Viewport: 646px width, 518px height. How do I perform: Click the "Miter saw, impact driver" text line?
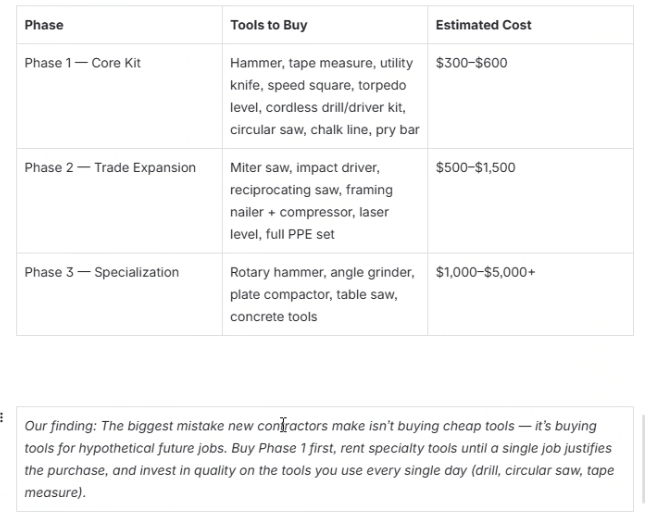point(305,167)
